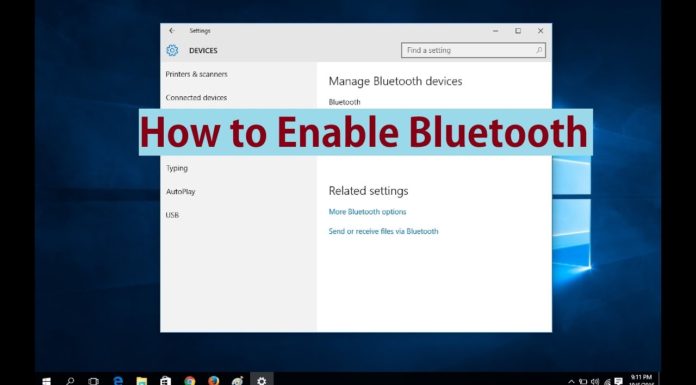Launch Firefox from taskbar

[214, 381]
